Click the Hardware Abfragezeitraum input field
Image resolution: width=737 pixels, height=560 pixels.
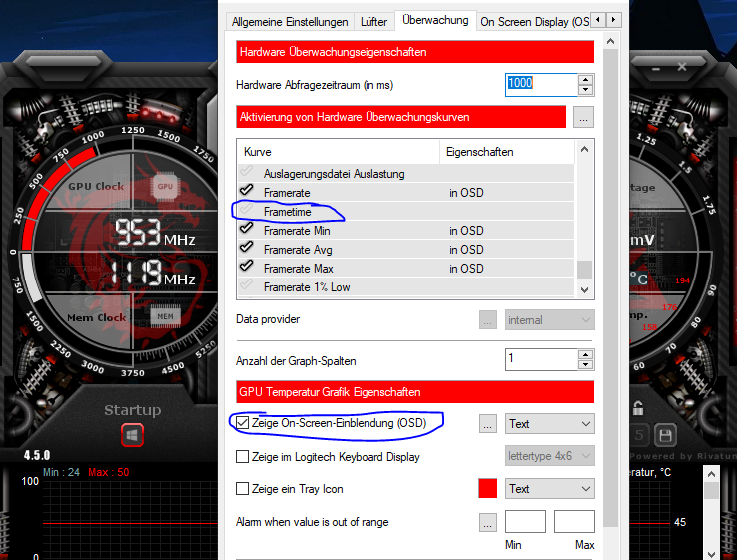click(541, 85)
